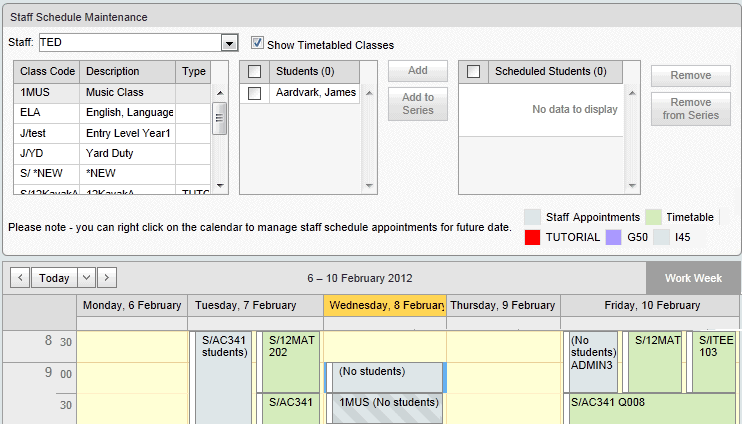Viewport: 742px width, 424px height.
Task: Select Friday S/AC341 Q008 timetable block
Action: 652,409
